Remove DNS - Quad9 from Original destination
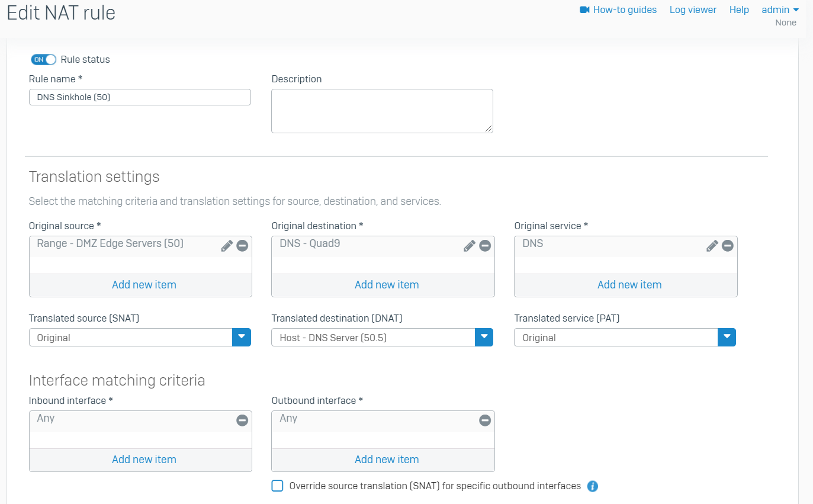Screen dimensions: 813x504 (485, 246)
